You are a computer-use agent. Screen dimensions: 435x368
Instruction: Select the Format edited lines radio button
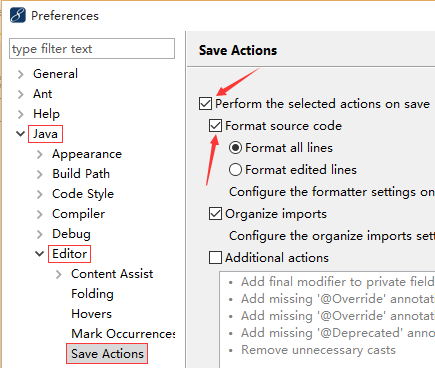click(235, 170)
